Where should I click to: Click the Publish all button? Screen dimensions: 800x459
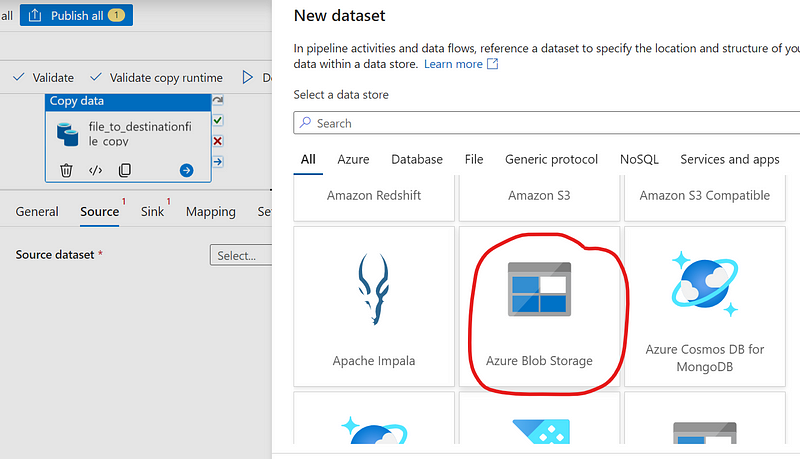tap(77, 15)
